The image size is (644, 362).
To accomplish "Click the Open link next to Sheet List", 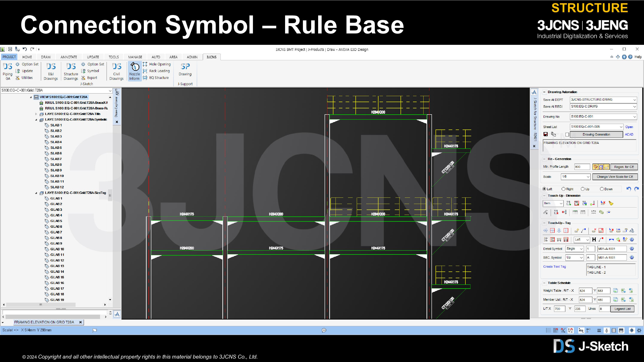I will 629,127.
